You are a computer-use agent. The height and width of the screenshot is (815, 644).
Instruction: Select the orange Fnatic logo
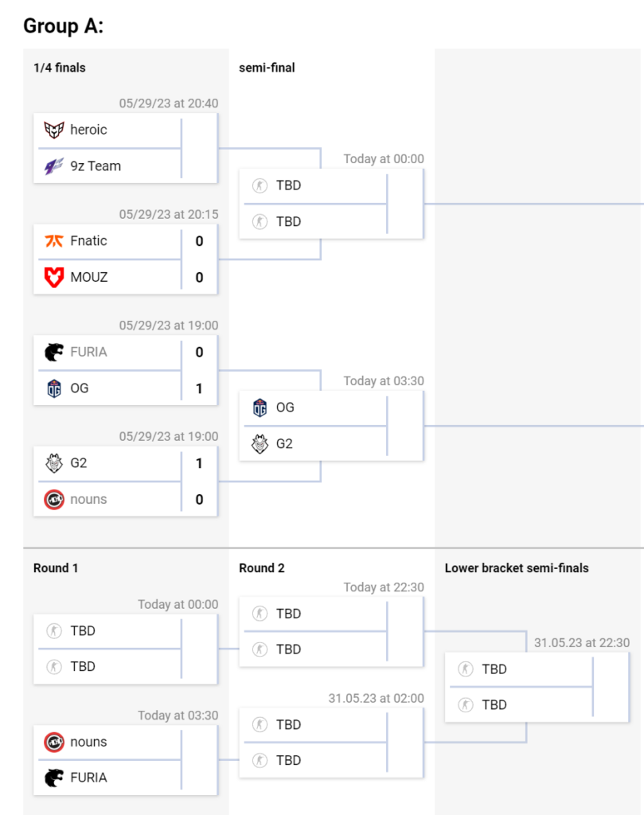[54, 241]
